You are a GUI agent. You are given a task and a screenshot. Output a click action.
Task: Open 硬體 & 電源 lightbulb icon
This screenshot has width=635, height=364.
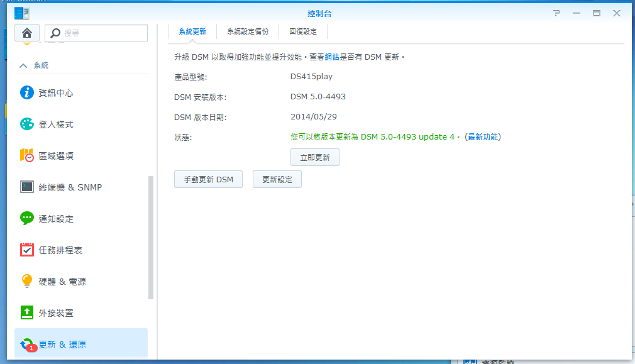coord(27,281)
